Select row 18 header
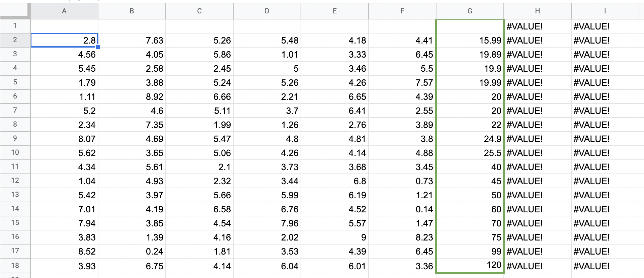 tap(15, 265)
